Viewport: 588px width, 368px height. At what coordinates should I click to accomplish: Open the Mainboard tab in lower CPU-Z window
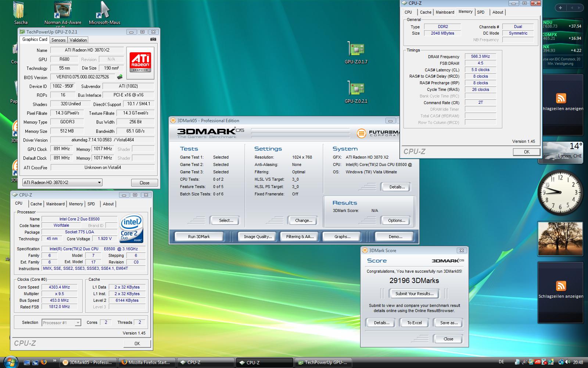[x=55, y=204]
